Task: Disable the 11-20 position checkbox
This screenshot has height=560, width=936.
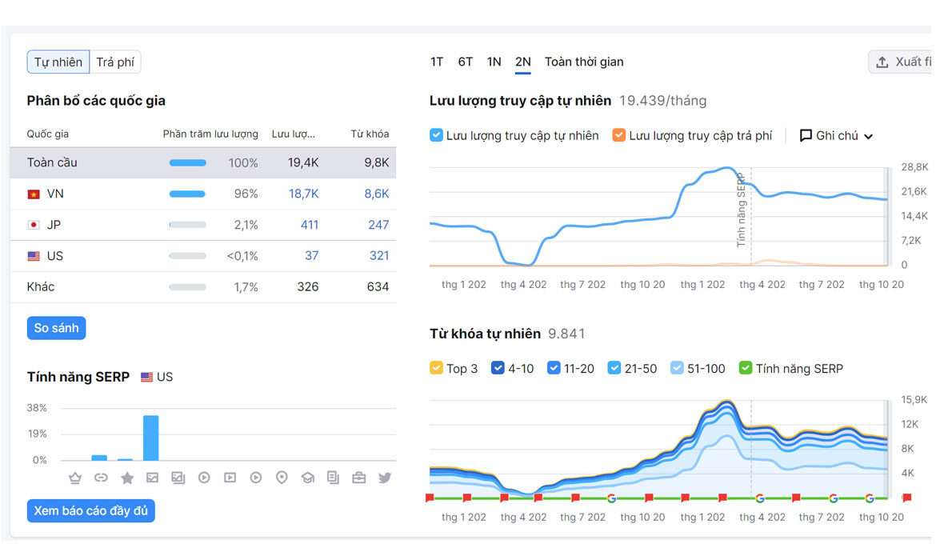Action: pyautogui.click(x=554, y=368)
